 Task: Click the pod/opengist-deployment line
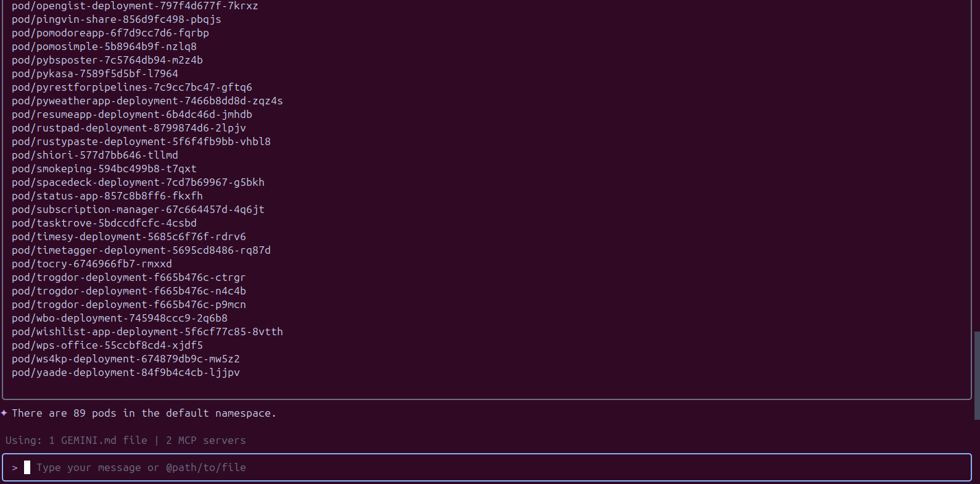pos(135,6)
